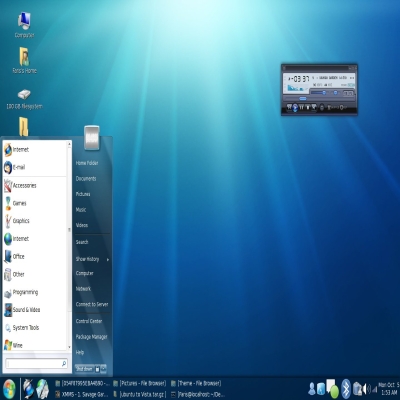Click the taskbar clock
Image resolution: width=400 pixels, height=400 pixels.
coord(389,389)
